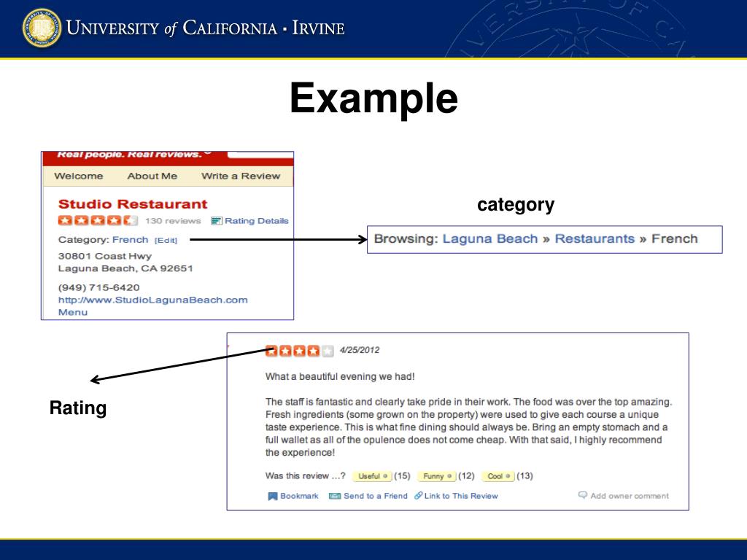Click the review date 4/25/2012

click(360, 351)
